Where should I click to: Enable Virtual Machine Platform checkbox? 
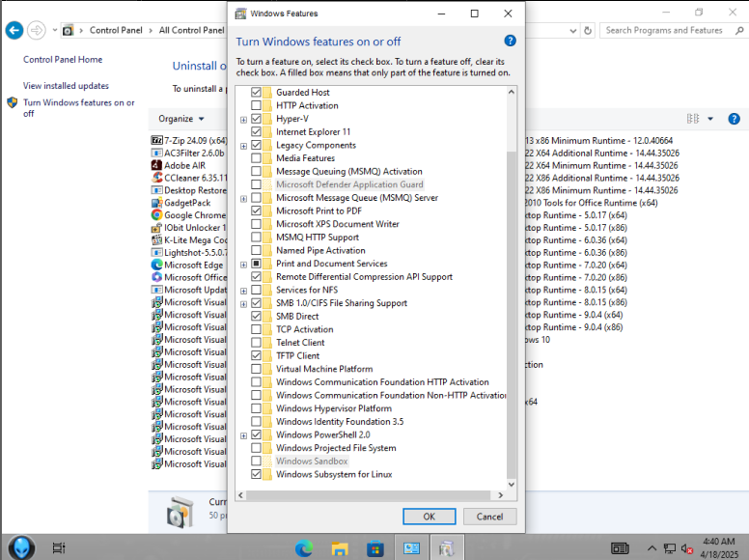[x=256, y=369]
